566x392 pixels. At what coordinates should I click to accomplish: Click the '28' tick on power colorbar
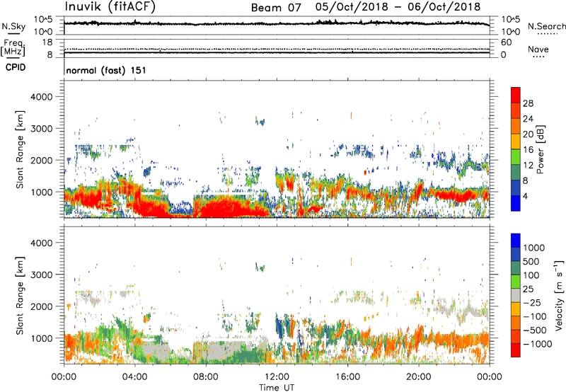pyautogui.click(x=528, y=103)
